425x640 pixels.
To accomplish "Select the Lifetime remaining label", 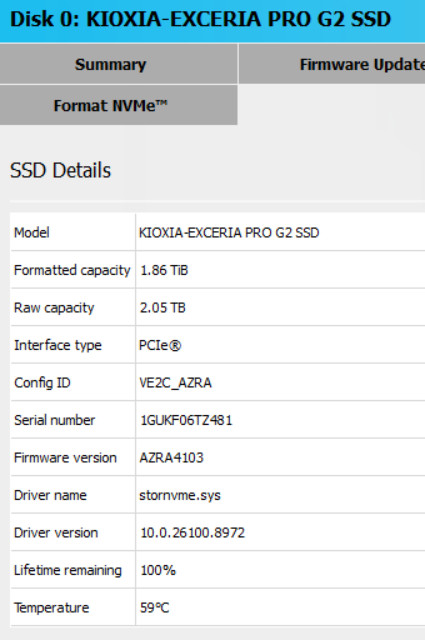I will click(x=68, y=570).
